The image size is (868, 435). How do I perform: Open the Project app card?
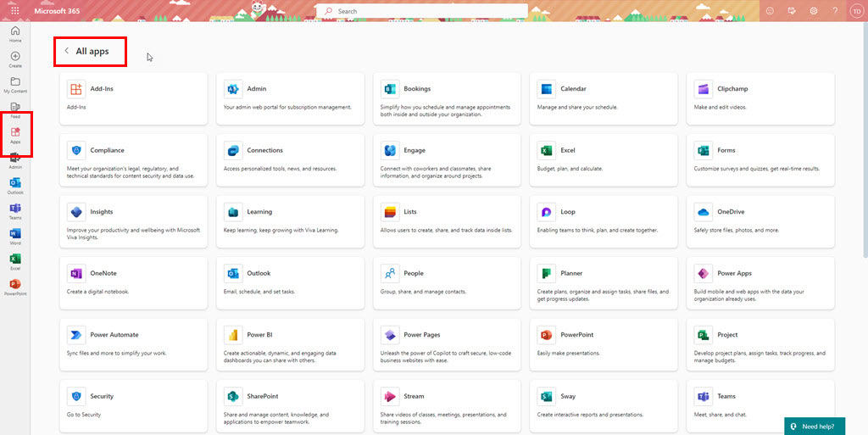point(760,344)
